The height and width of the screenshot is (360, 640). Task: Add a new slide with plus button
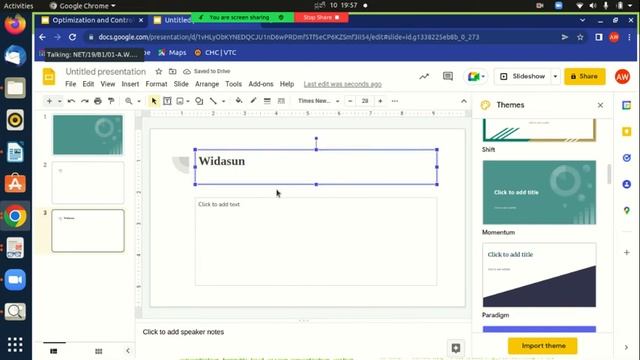(x=49, y=101)
